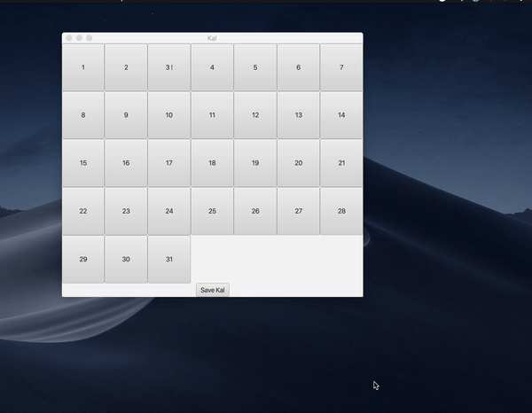Select day 1 in the calendar
Screen dimensions: 532x413
83,67
